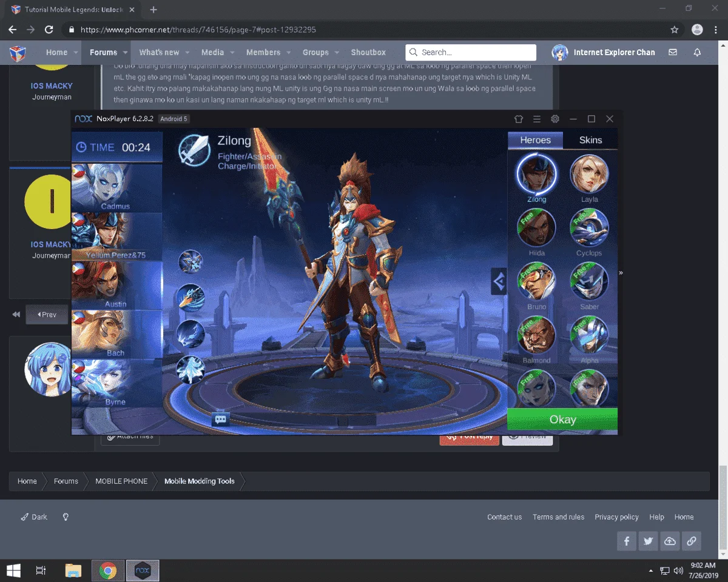728x582 pixels.
Task: Expand What's new dropdown arrow
Action: tap(187, 53)
